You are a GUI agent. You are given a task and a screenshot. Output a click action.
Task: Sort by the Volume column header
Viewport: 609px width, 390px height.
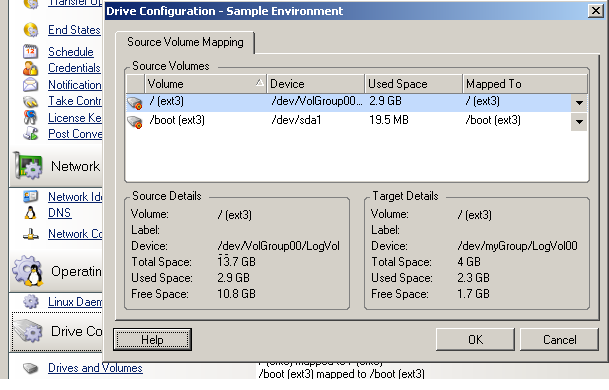click(x=205, y=84)
